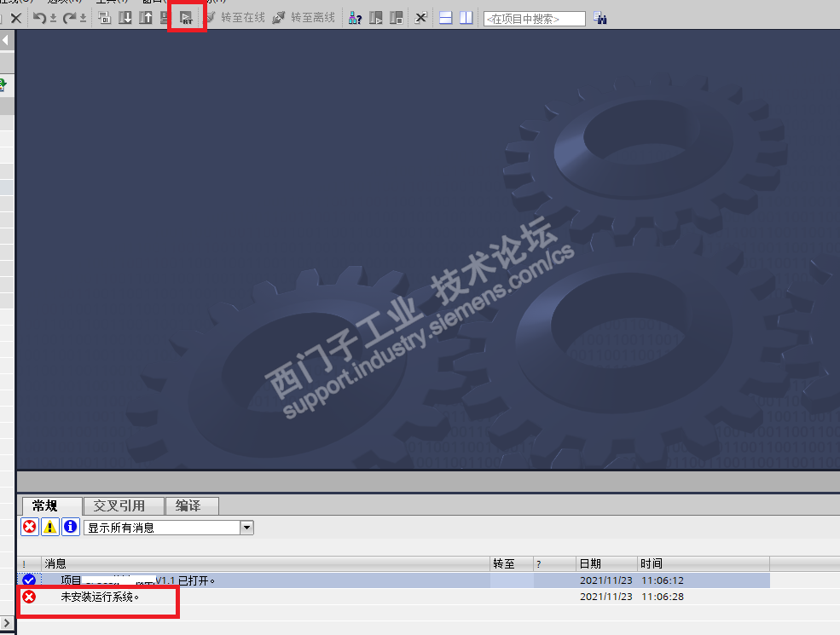The height and width of the screenshot is (635, 840).
Task: Expand the bottom-left panel arrow
Action: coord(7,623)
